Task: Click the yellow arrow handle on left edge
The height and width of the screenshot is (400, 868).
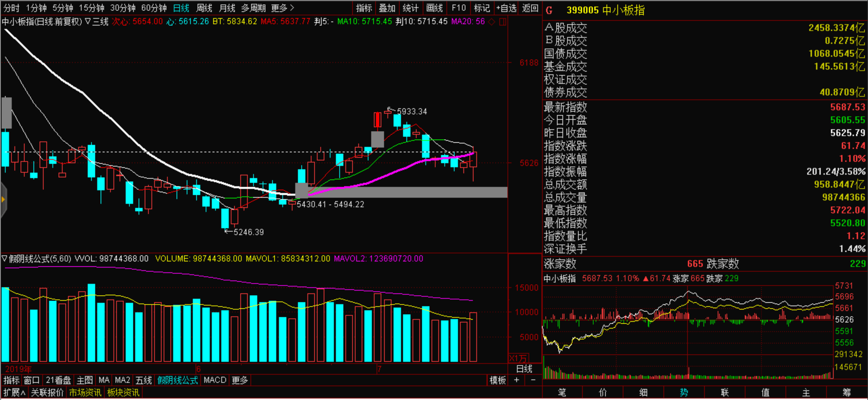Action: point(3,199)
